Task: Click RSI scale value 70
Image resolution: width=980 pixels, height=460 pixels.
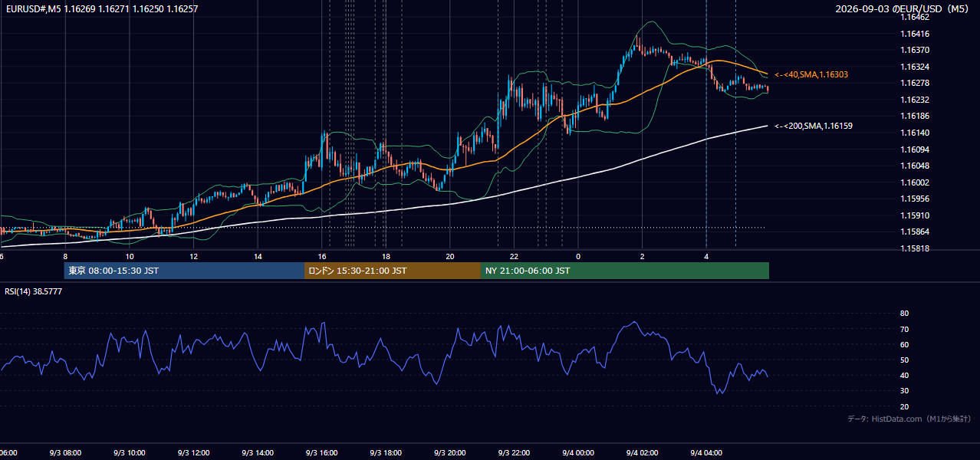Action: [x=904, y=329]
